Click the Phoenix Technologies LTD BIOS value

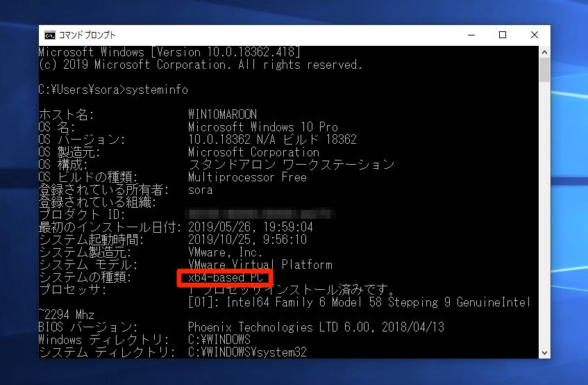(x=316, y=327)
